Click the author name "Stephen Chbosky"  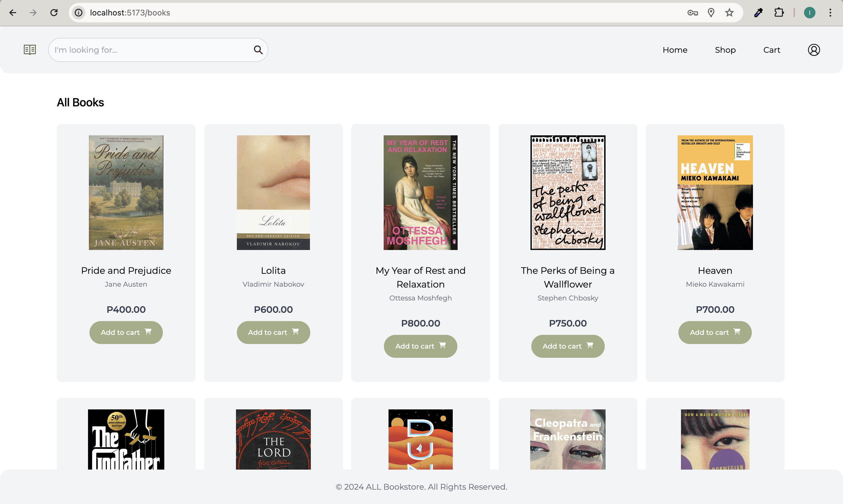pyautogui.click(x=568, y=298)
